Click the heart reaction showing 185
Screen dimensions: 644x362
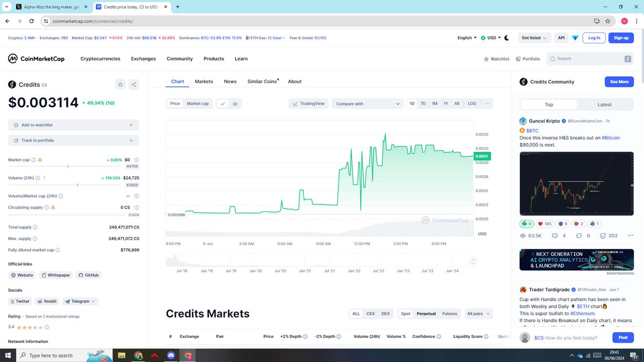tap(545, 224)
